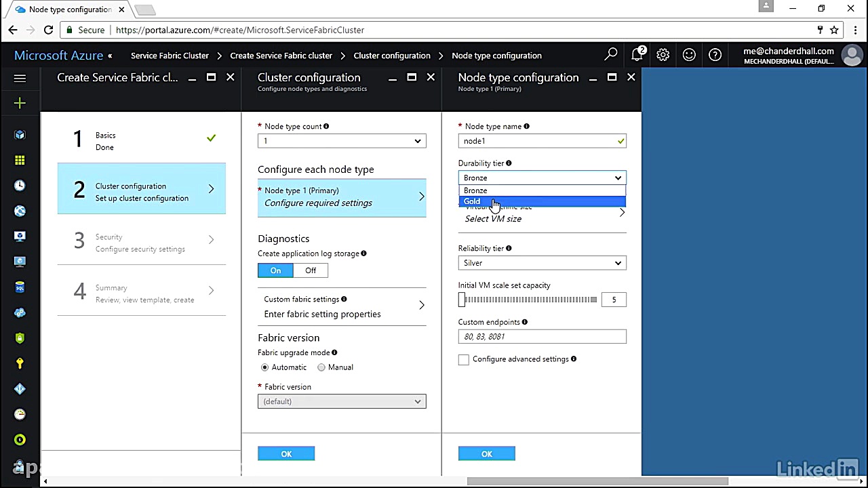Screen dimensions: 868x488
Task: Click the Service Fabric Cluster breadcrumb
Action: coord(170,56)
